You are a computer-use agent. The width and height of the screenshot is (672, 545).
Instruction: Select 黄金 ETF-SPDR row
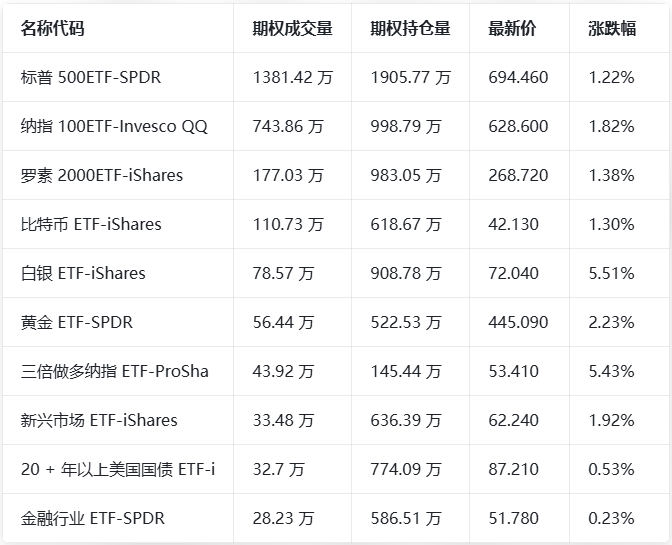click(x=77, y=322)
